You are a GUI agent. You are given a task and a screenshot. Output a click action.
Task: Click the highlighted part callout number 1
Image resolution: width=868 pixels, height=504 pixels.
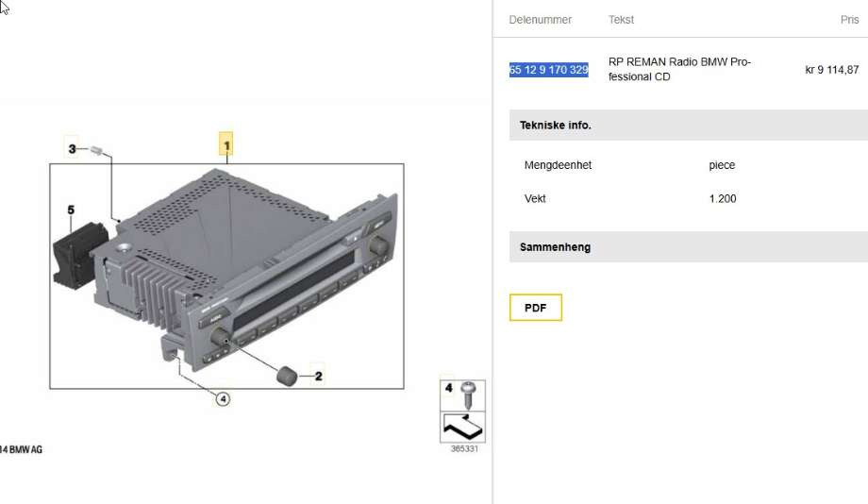225,144
